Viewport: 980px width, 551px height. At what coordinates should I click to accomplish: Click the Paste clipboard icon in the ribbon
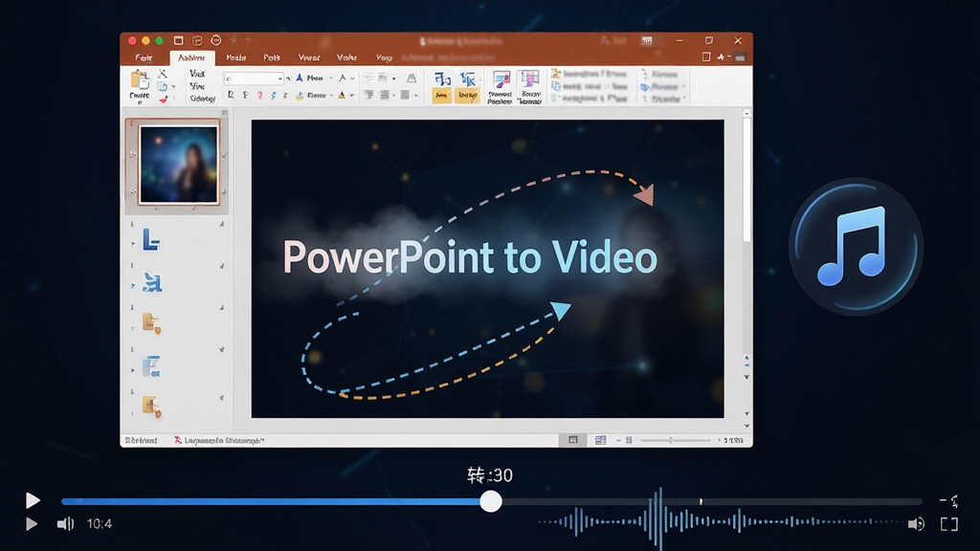pos(140,80)
